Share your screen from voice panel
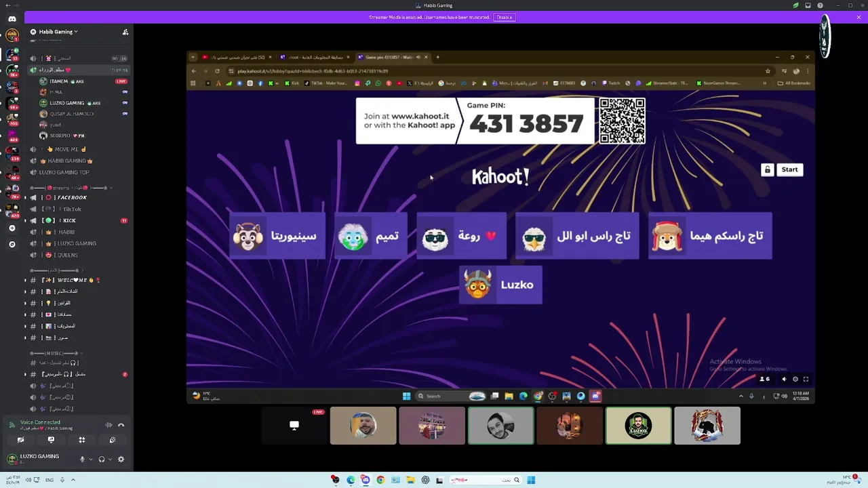 (x=51, y=440)
